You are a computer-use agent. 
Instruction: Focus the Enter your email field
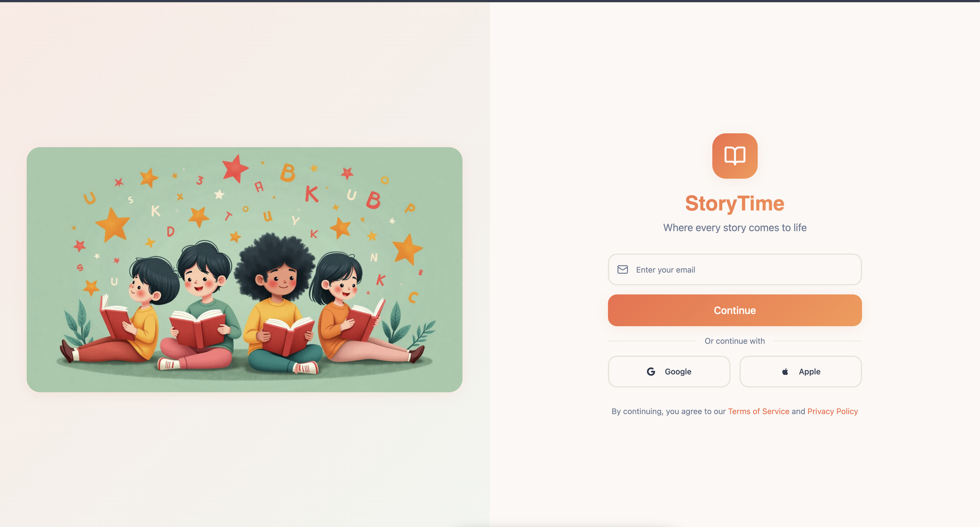click(735, 269)
